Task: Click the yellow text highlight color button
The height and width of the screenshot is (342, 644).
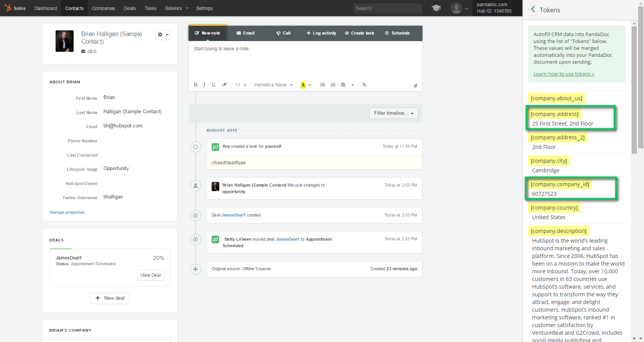Action: click(x=303, y=85)
